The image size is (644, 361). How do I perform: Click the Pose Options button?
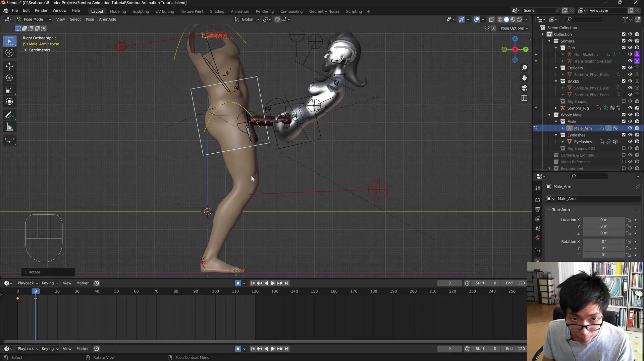coord(514,28)
